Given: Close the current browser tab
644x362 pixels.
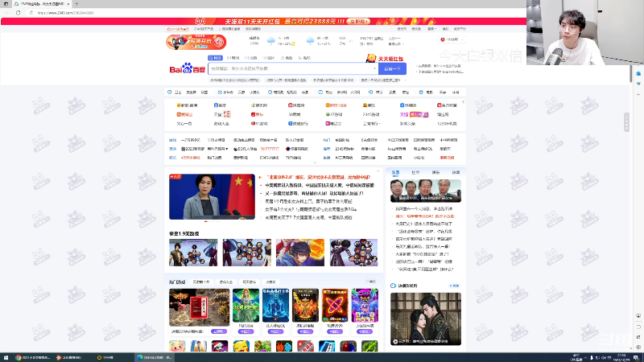Looking at the screenshot, I should 68,4.
